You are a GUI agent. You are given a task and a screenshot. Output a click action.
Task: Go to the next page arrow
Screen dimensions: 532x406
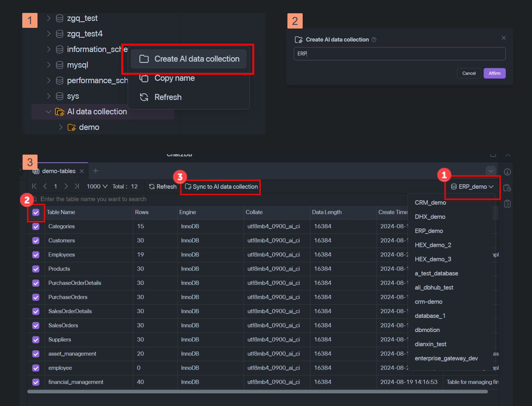tap(66, 186)
